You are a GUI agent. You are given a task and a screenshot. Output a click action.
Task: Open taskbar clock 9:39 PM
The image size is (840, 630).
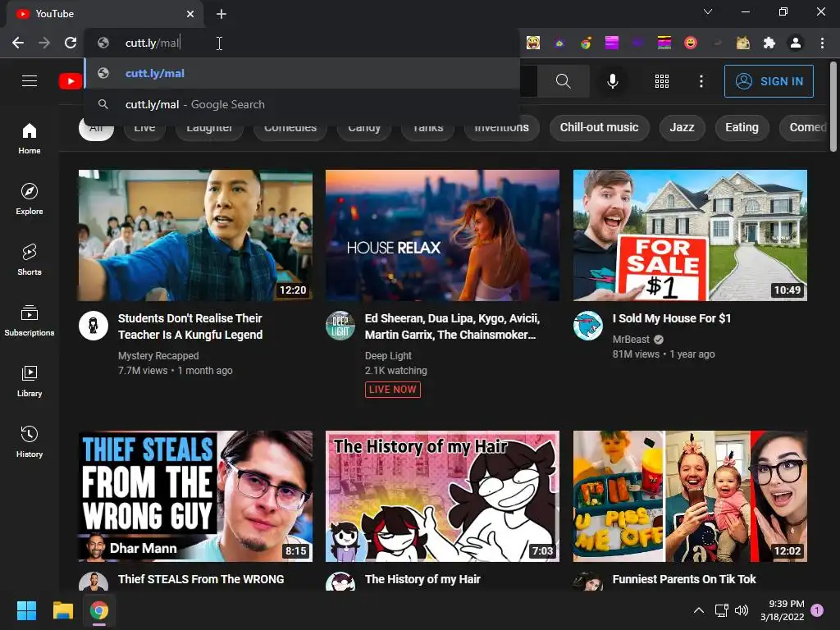(x=782, y=610)
